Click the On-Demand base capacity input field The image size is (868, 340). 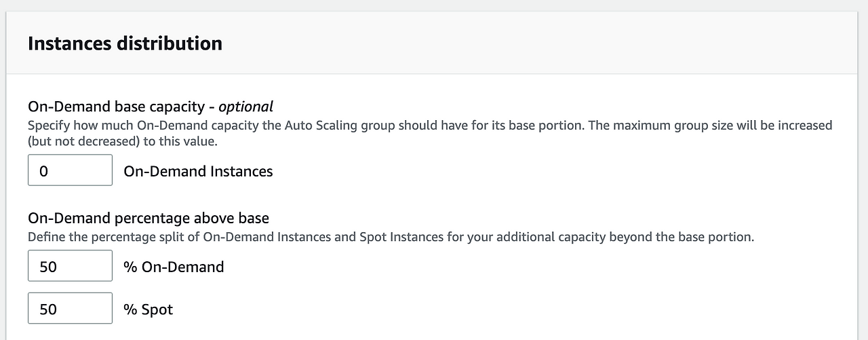pos(70,170)
